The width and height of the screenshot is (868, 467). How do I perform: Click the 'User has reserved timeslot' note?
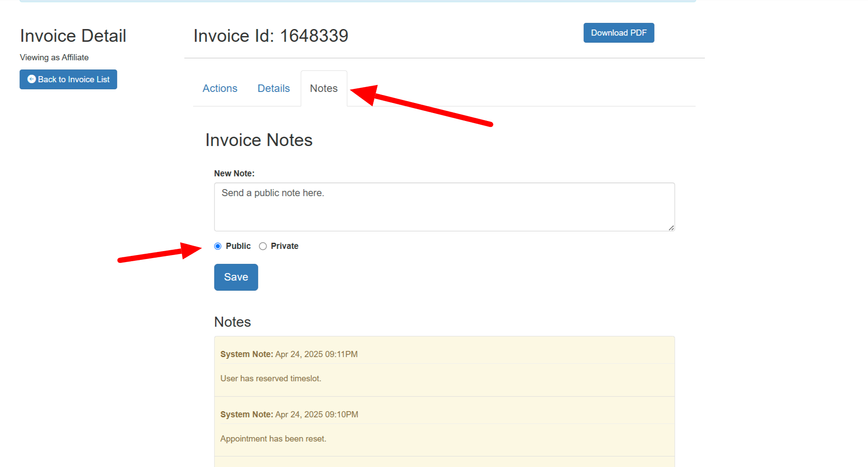pyautogui.click(x=271, y=378)
